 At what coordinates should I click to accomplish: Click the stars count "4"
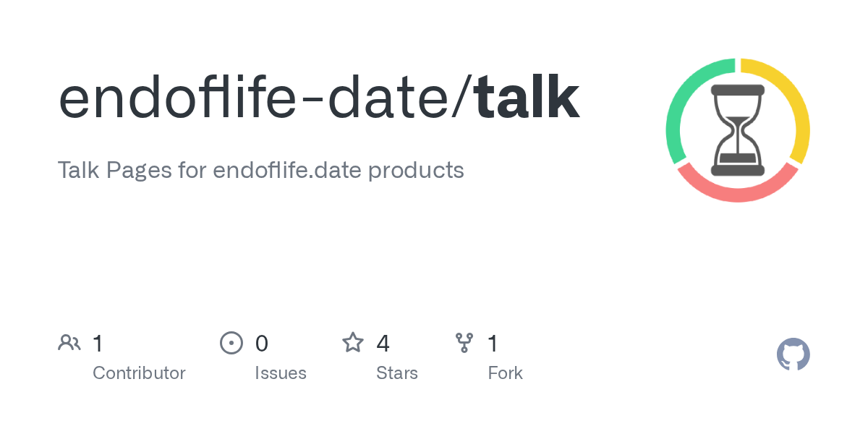tap(383, 343)
